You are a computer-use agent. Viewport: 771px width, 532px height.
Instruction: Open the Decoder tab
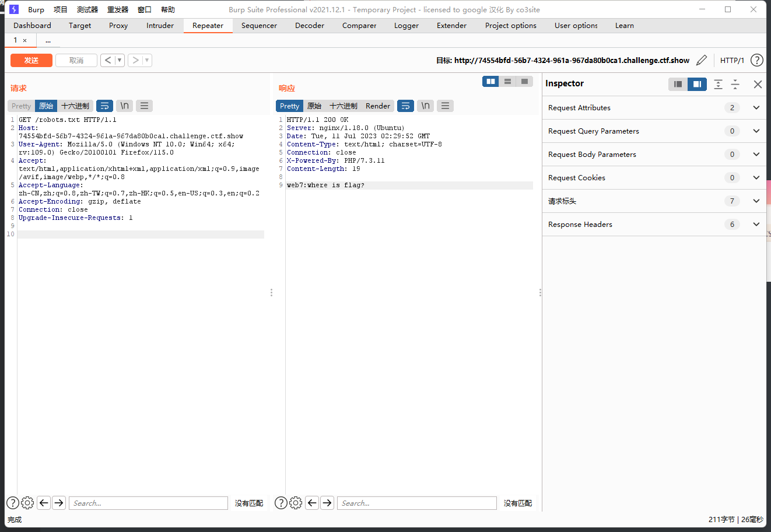pos(309,25)
